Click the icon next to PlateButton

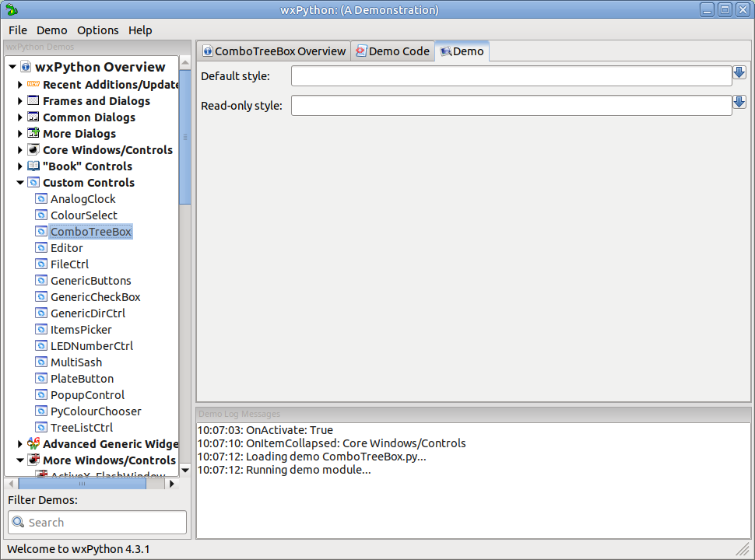[x=41, y=379]
